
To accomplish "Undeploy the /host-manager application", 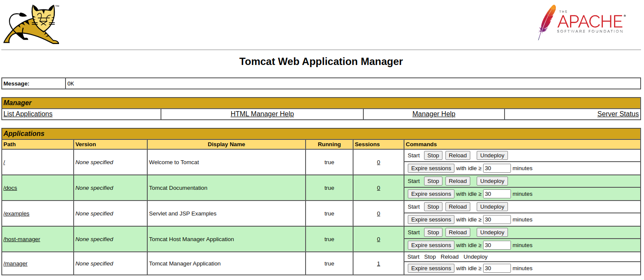I will tap(492, 233).
